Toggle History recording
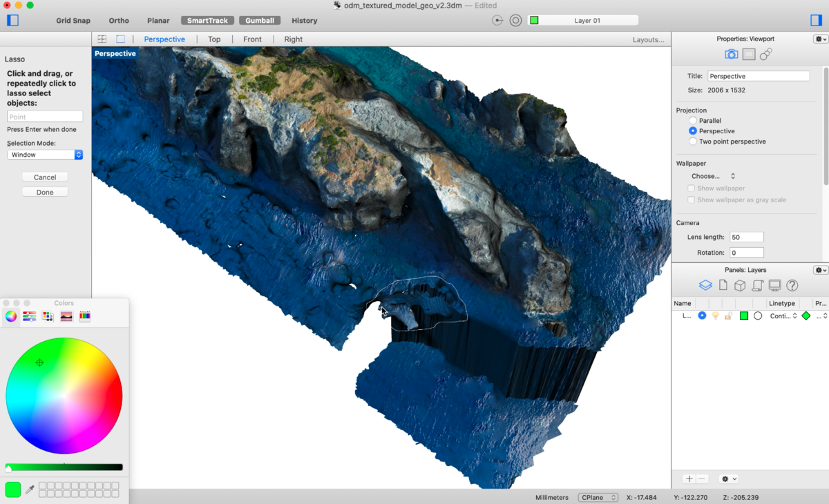This screenshot has width=829, height=504. pos(305,21)
